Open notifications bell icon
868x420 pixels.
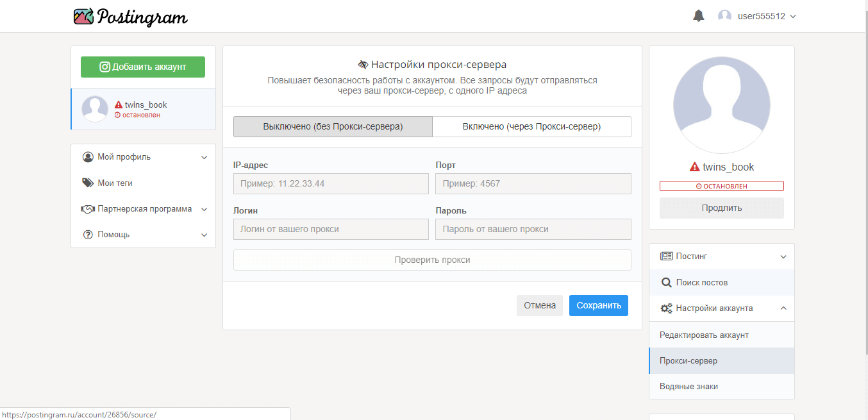point(699,16)
